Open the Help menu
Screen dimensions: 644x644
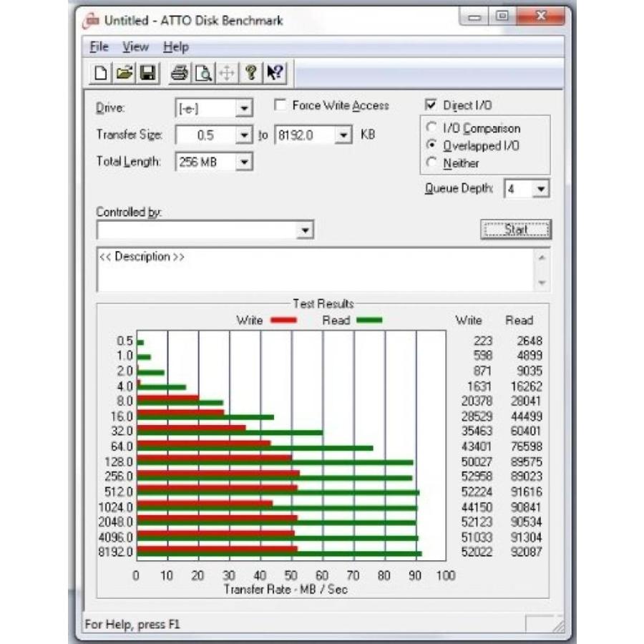(x=176, y=47)
